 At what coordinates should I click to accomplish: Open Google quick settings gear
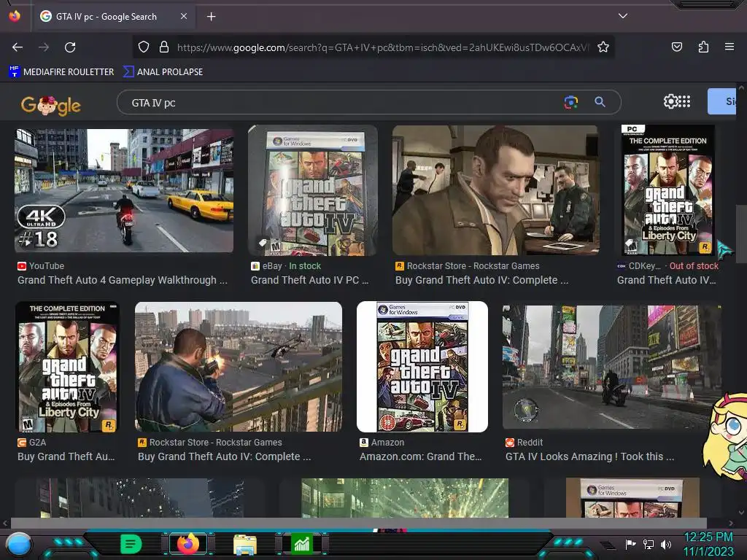pyautogui.click(x=670, y=101)
